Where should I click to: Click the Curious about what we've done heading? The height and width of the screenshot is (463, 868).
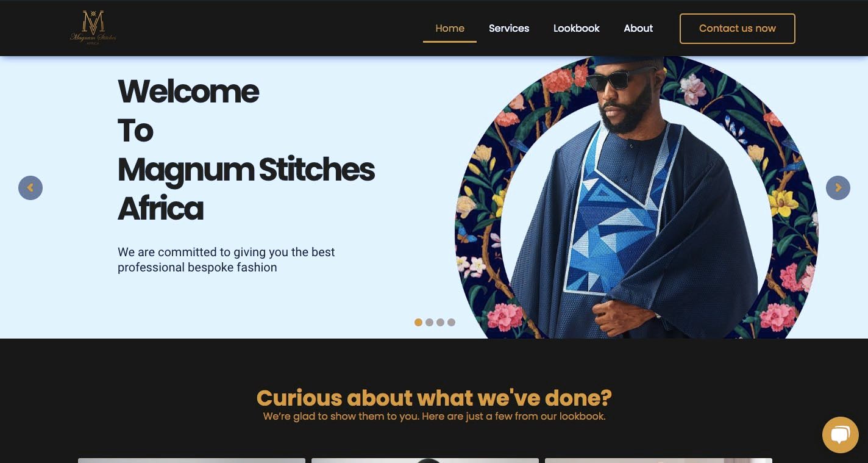(434, 398)
